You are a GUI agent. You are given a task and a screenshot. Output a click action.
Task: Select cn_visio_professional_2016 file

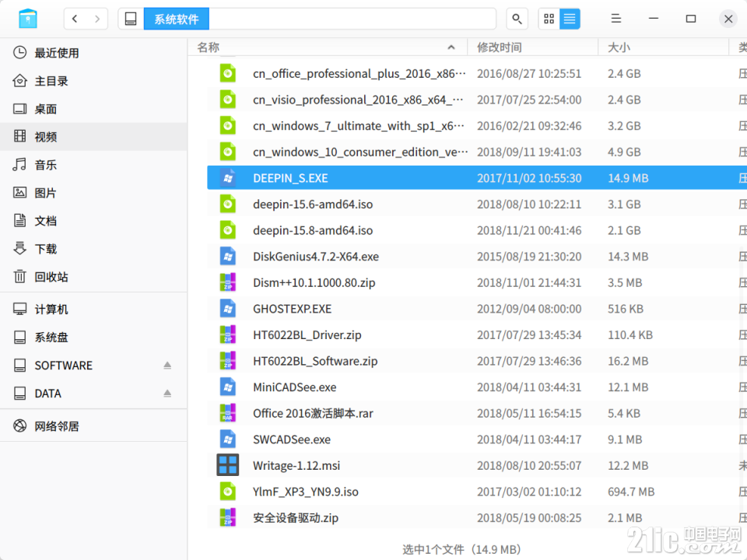pos(477,100)
